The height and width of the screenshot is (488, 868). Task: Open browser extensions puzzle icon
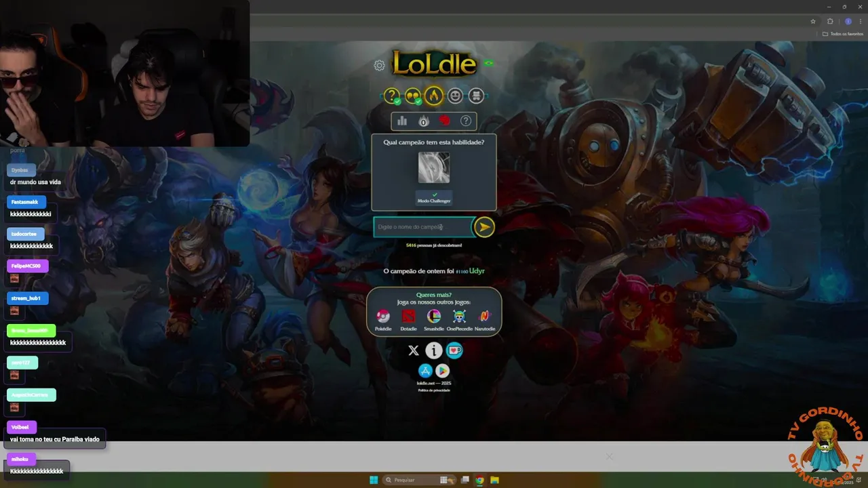click(830, 21)
